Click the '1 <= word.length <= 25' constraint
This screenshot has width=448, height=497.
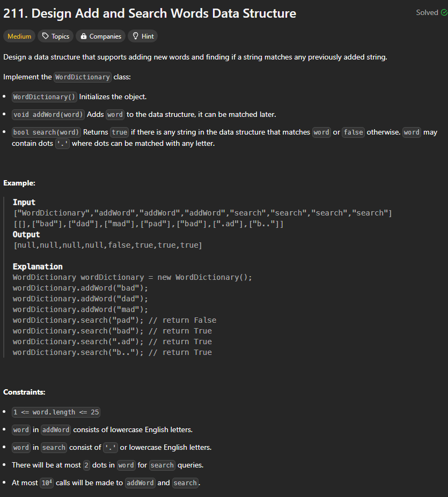click(56, 412)
